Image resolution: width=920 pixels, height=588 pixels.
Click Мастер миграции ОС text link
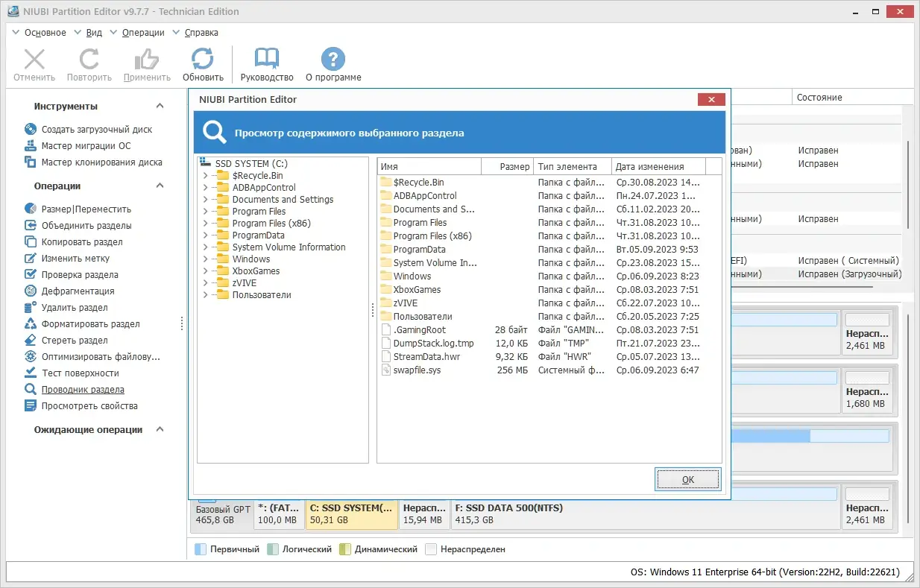coord(86,146)
